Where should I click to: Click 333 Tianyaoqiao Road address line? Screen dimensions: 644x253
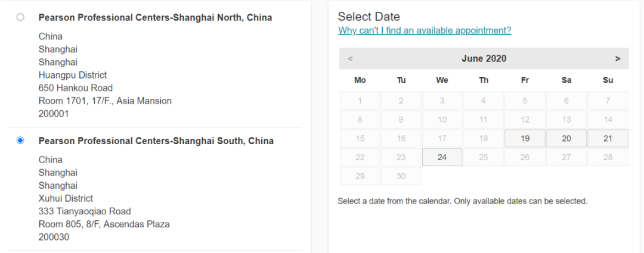point(85,211)
